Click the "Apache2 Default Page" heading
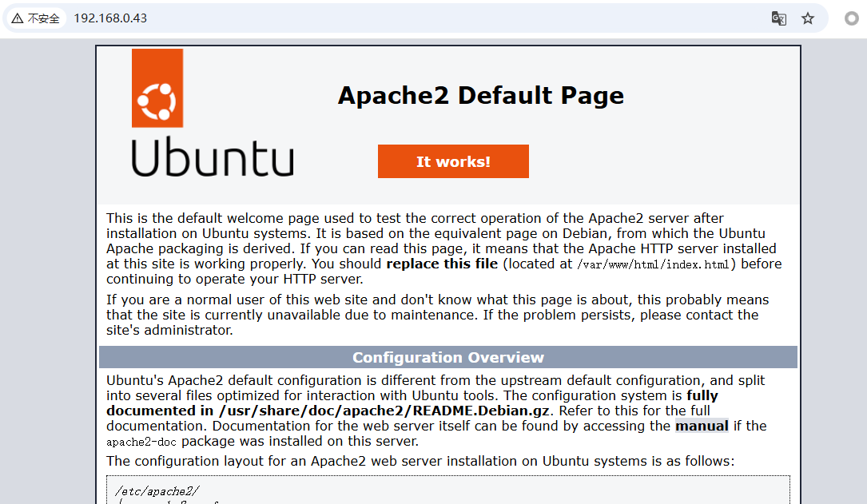 tap(480, 95)
